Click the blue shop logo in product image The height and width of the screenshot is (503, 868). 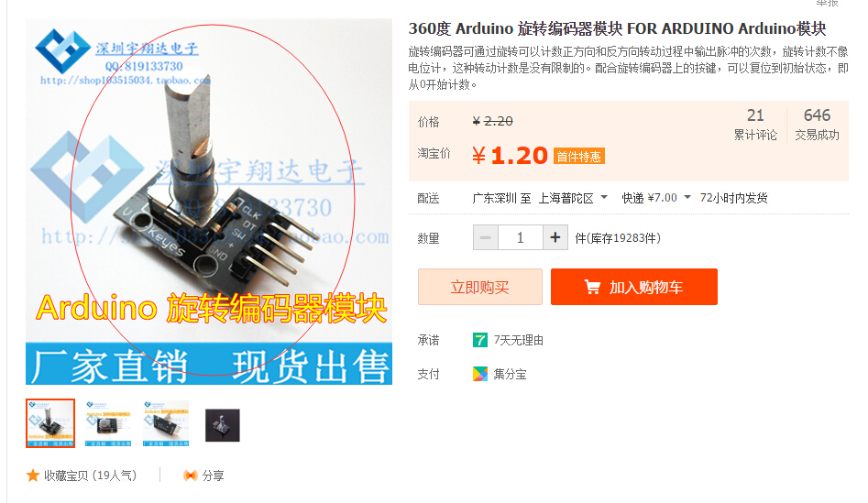62,51
